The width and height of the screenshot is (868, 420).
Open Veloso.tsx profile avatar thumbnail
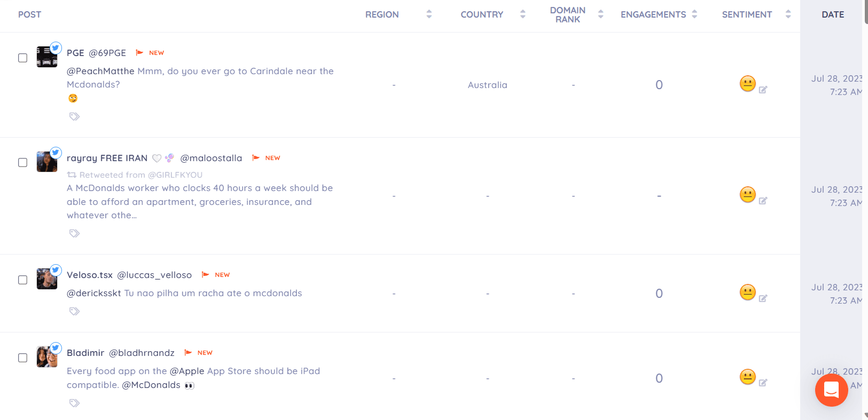46,279
